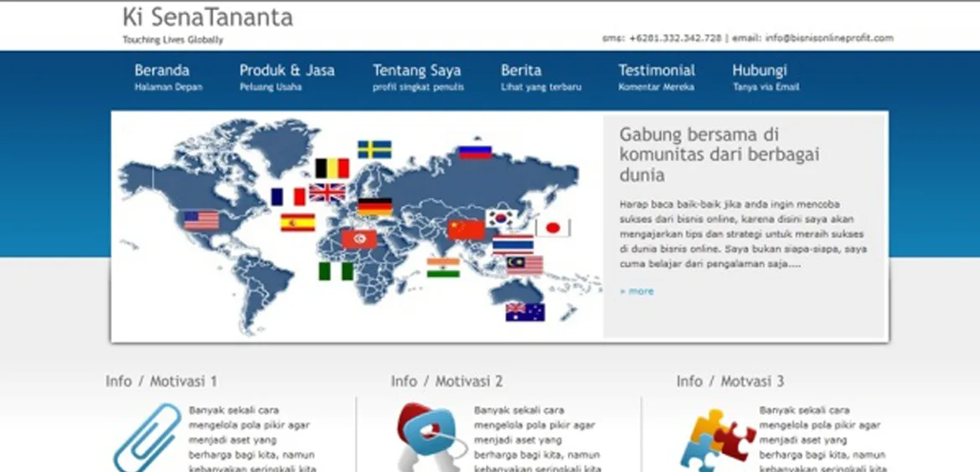
Task: Click the puzzle pieces icon under Motvasi 3
Action: pos(717,439)
